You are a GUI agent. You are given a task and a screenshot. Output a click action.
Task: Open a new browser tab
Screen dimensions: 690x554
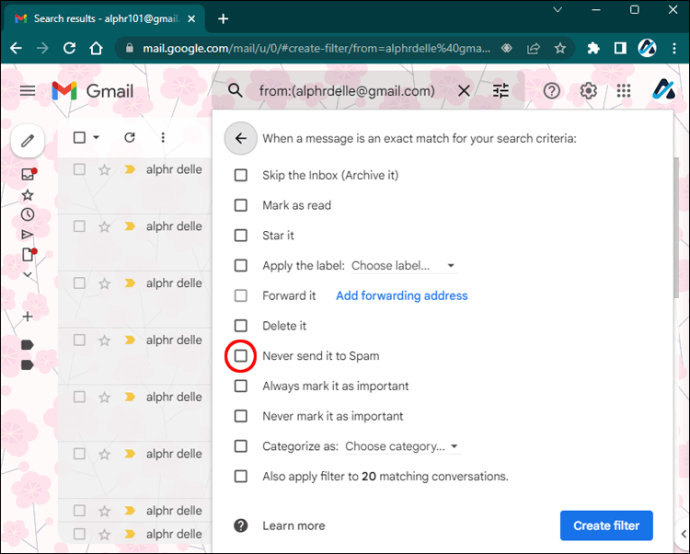(223, 19)
